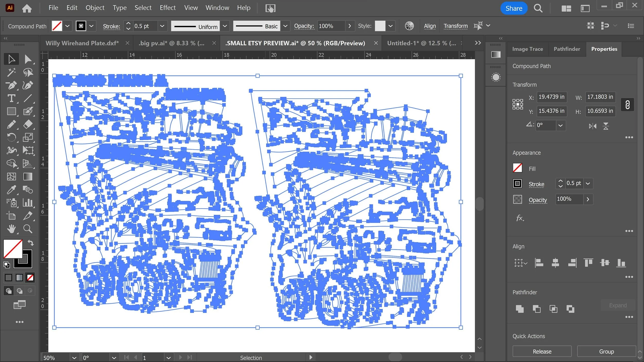The image size is (644, 362).
Task: Click the blue Share button
Action: (x=514, y=8)
